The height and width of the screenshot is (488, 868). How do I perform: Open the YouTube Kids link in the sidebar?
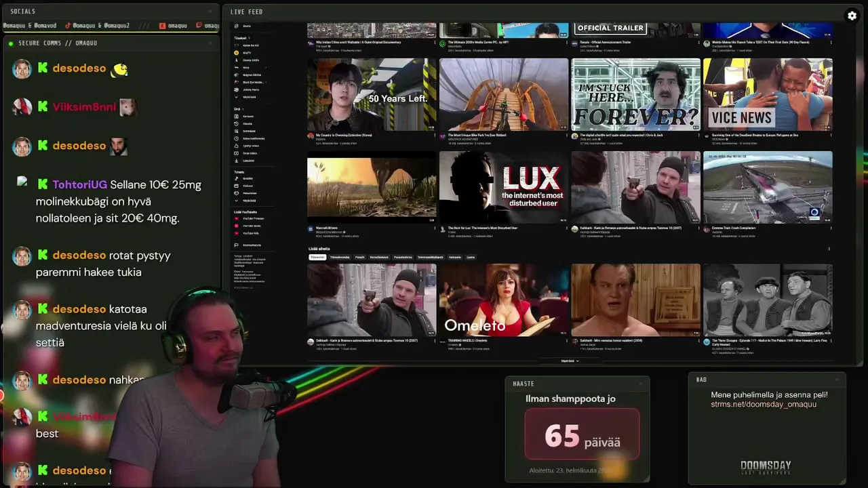click(x=246, y=233)
